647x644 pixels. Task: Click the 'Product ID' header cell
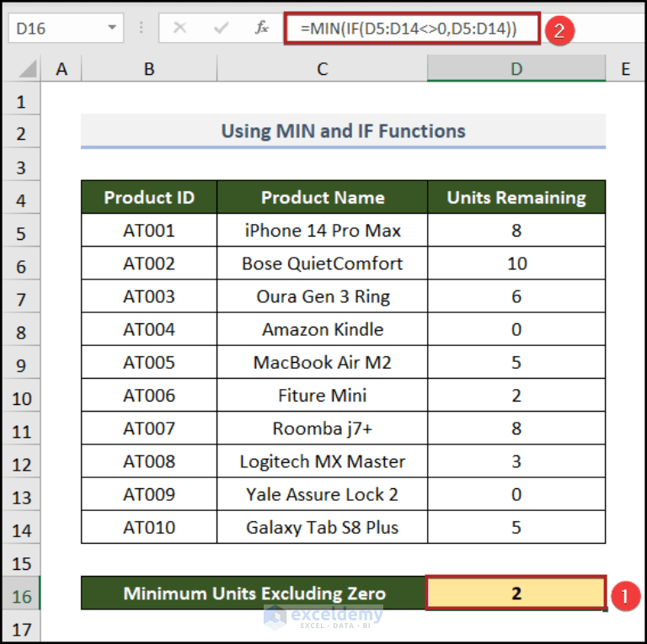(149, 197)
